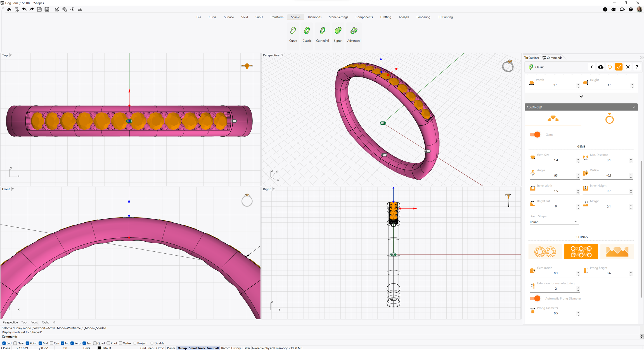Screen dimensions: 644x350
Task: Toggle the Gumball status button
Action: (x=212, y=348)
